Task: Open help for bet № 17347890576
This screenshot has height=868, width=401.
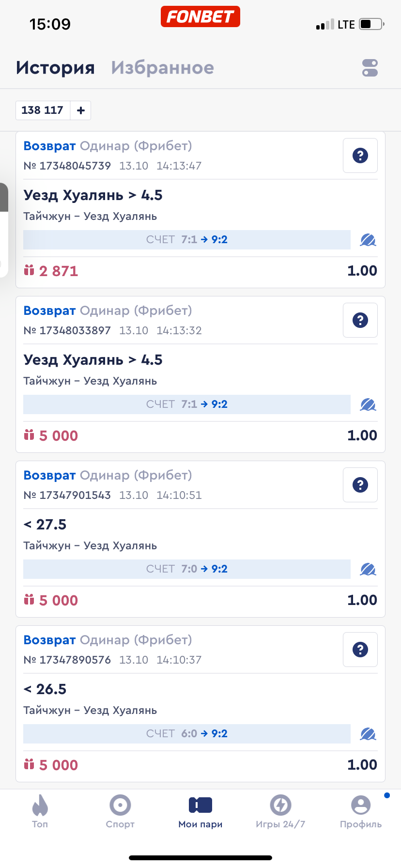Action: pyautogui.click(x=360, y=650)
